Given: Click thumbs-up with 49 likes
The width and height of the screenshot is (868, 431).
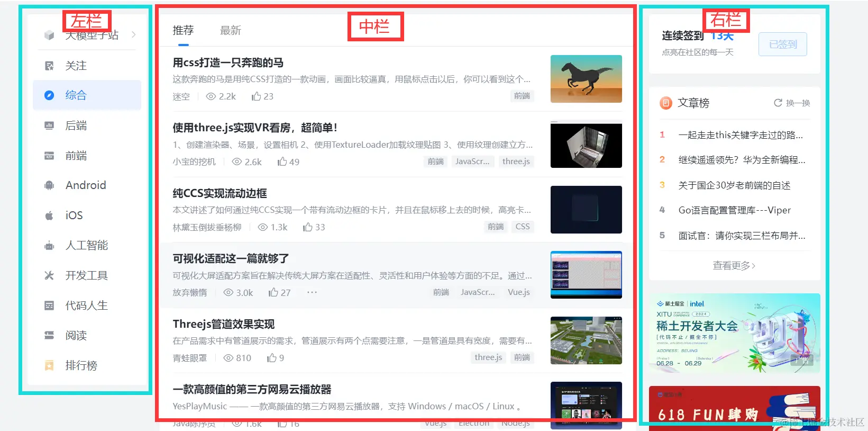Looking at the screenshot, I should (x=282, y=161).
